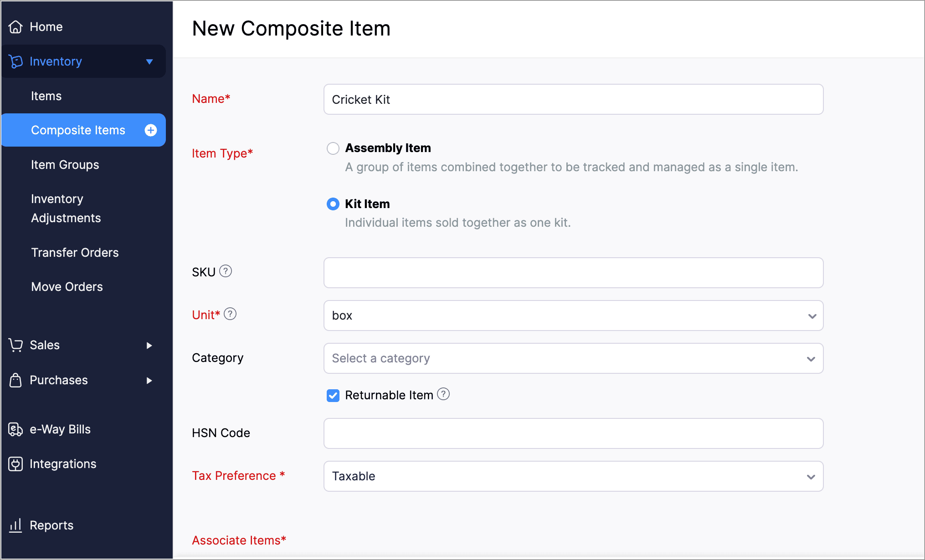Click into the HSN Code field

(573, 433)
